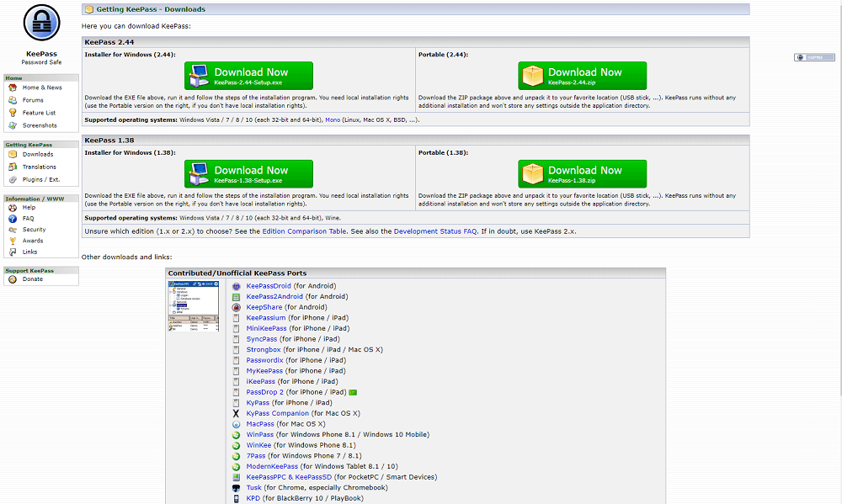
Task: Click the WinPass green icon
Action: [236, 435]
